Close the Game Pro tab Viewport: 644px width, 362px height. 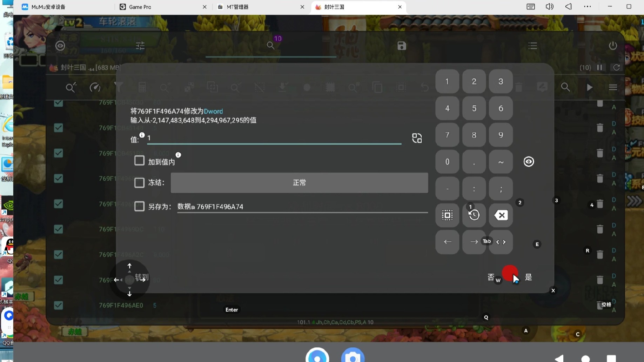204,7
